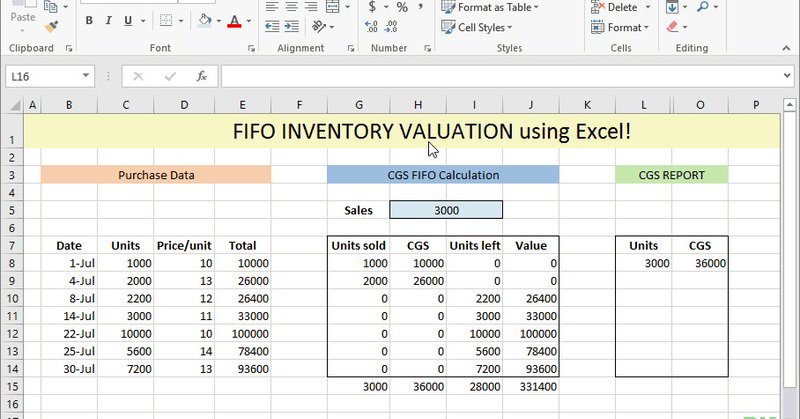Viewport: 800px width, 419px height.
Task: Select the cell containing 331400
Action: (x=531, y=387)
